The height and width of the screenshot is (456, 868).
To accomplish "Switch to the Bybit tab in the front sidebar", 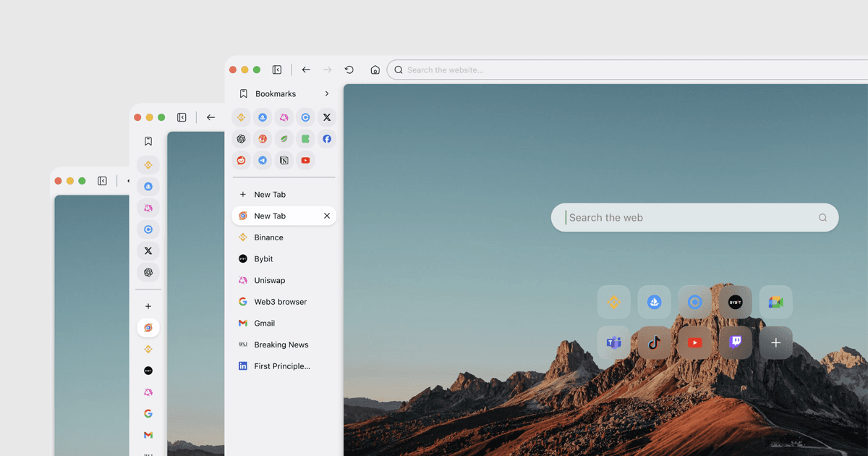I will (284, 259).
